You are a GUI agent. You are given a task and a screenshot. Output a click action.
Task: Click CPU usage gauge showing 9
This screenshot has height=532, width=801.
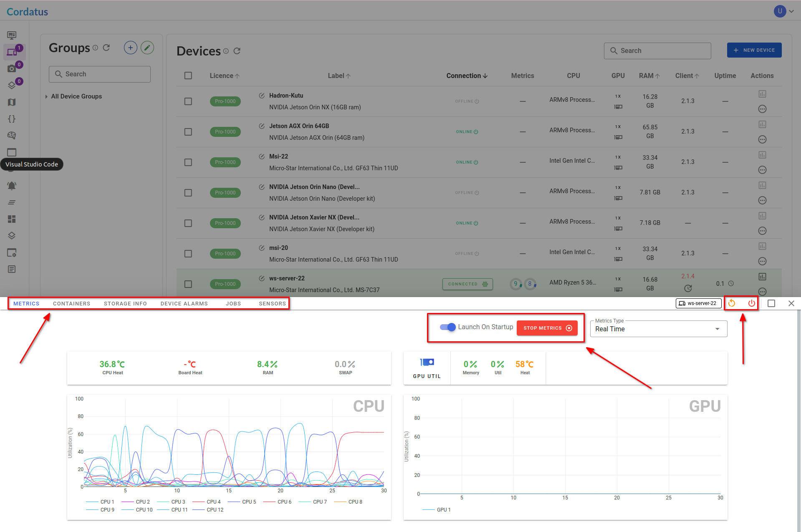click(516, 284)
